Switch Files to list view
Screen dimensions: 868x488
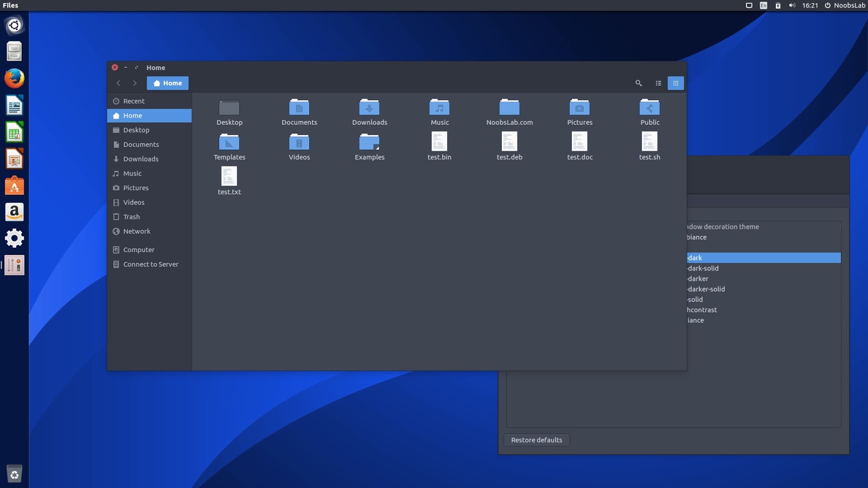[658, 83]
